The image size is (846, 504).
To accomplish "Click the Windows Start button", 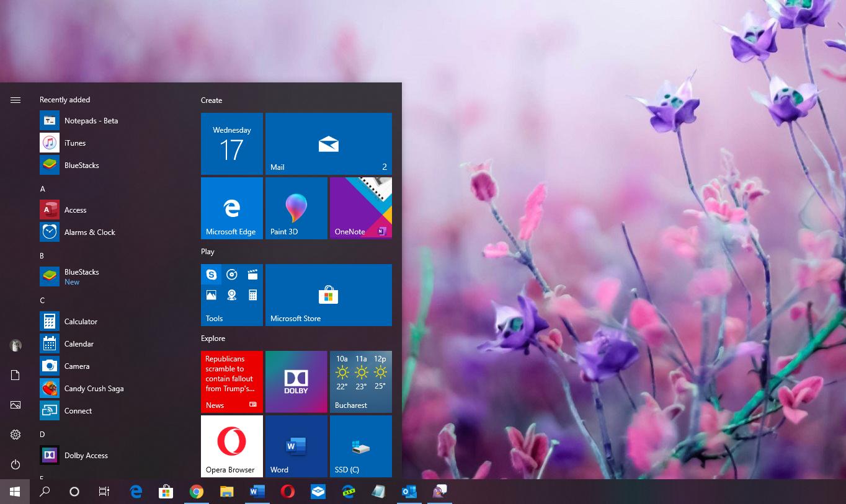I will click(15, 492).
